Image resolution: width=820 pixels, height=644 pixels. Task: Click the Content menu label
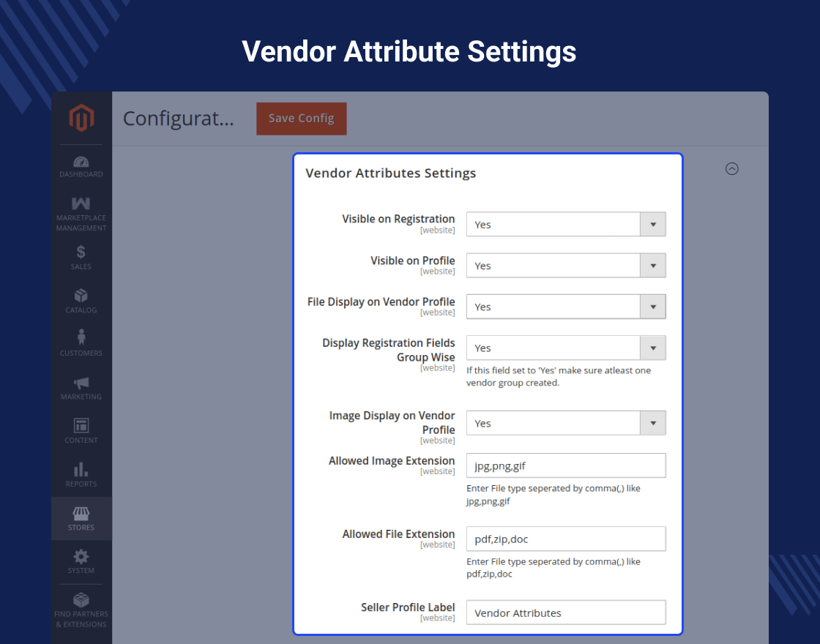point(81,441)
